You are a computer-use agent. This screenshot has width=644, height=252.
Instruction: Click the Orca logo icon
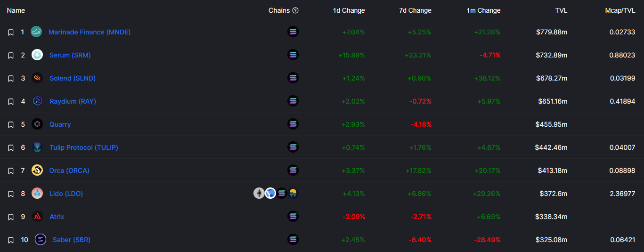(x=37, y=171)
